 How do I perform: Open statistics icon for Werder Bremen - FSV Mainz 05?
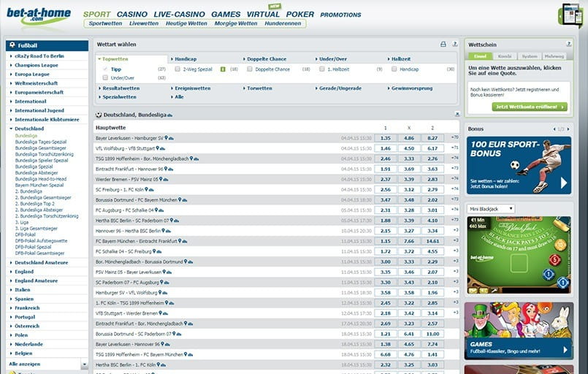[x=166, y=180]
